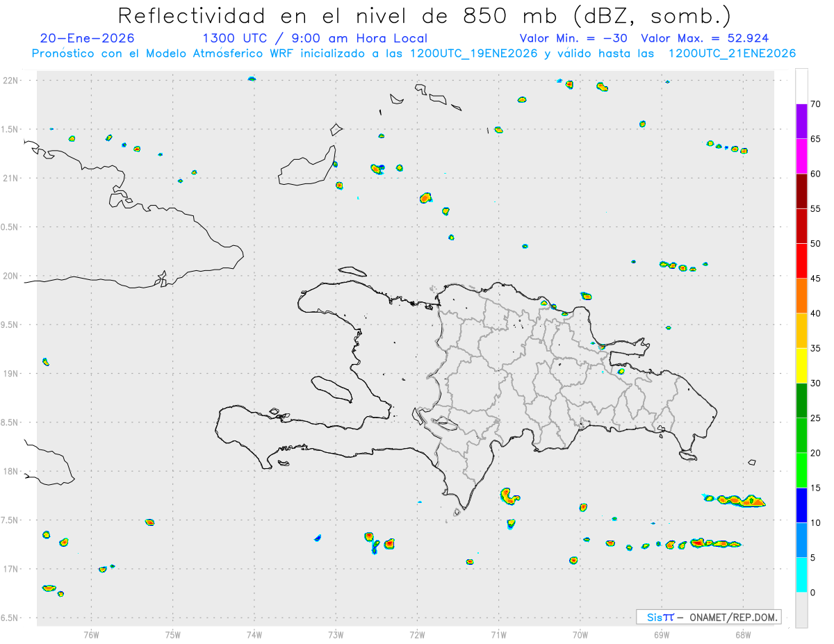Click the latitude axis label '18N'
Viewport: 834px width, 644px height.
click(x=12, y=472)
